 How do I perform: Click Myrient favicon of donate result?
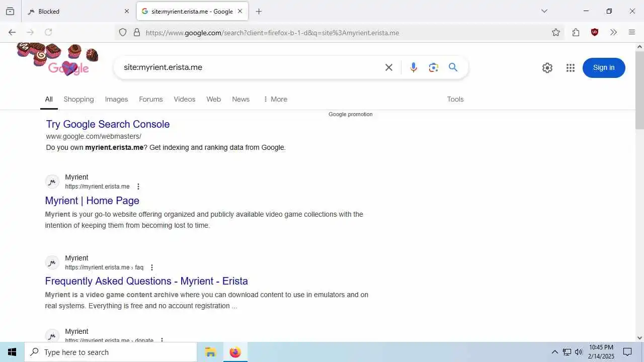click(x=52, y=335)
